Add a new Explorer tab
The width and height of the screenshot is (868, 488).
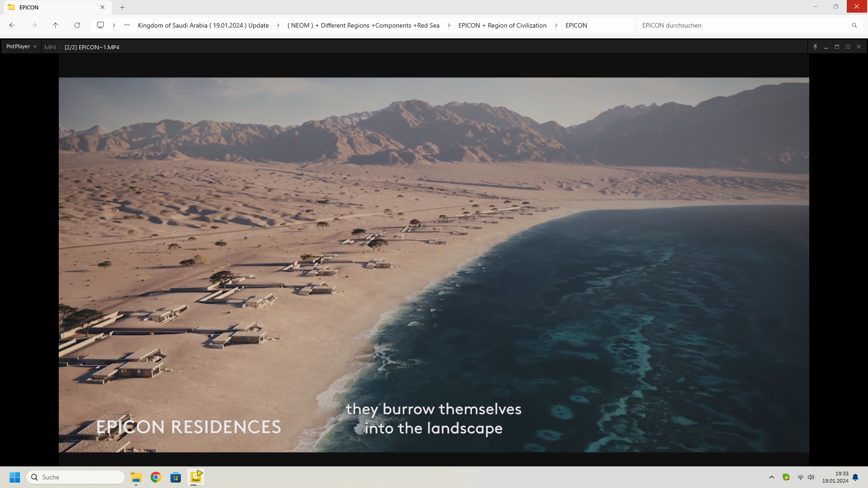point(122,7)
